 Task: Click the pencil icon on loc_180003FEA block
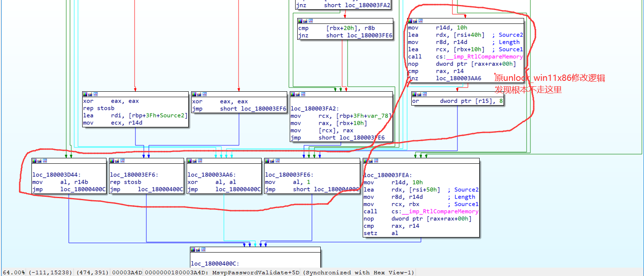(370, 160)
